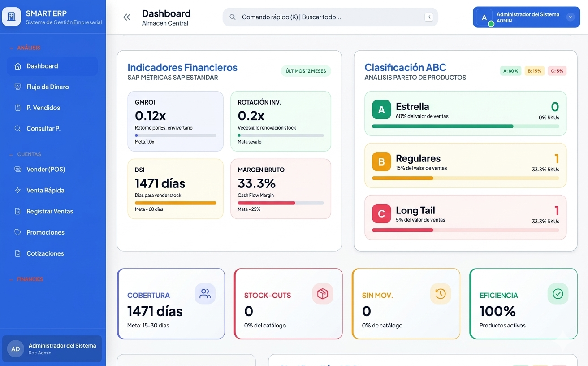Screen dimensions: 588x366
Task: Click the Promociones tag icon
Action: click(18, 232)
